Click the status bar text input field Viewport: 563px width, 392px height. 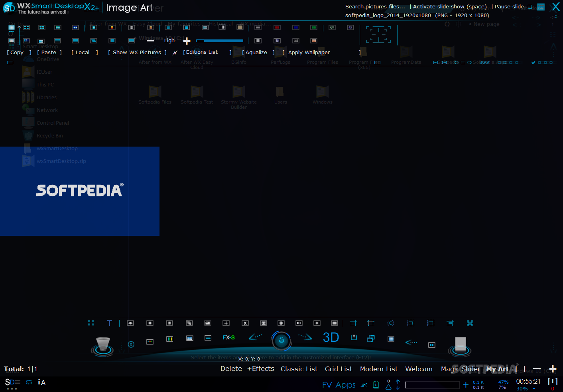[x=432, y=385]
